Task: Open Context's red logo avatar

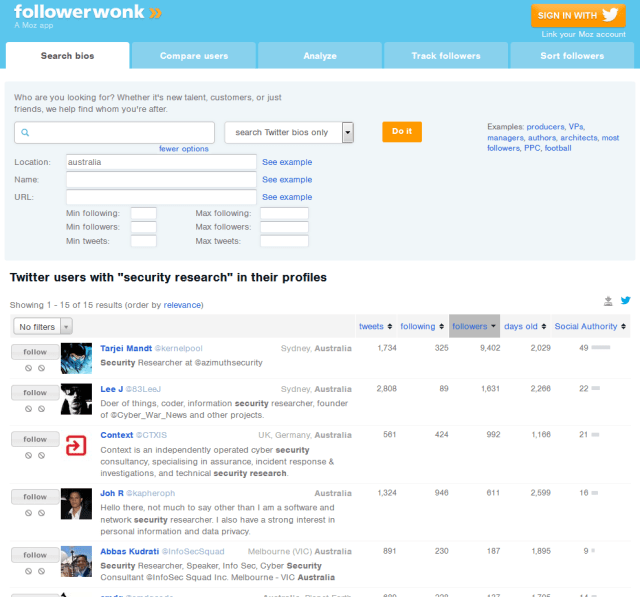Action: coord(76,446)
